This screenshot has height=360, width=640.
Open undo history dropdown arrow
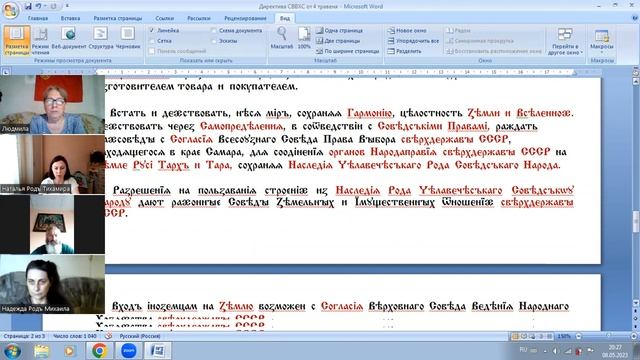click(45, 6)
